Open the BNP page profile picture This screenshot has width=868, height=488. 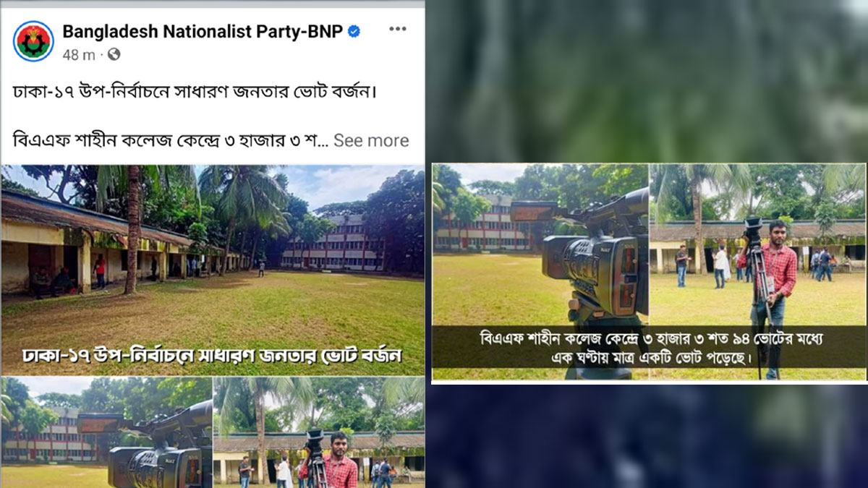pyautogui.click(x=33, y=41)
